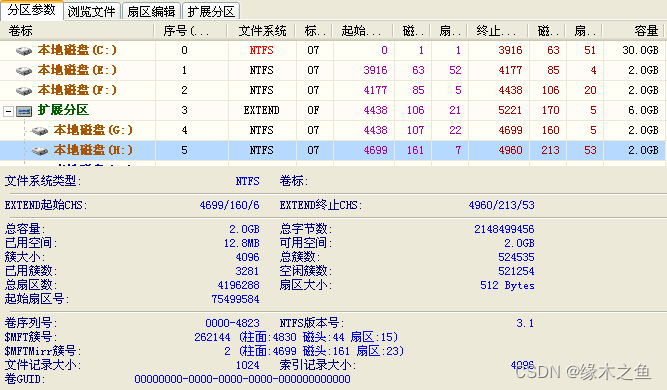Click the used space value 12.8MB
This screenshot has height=390, width=667.
[x=242, y=243]
